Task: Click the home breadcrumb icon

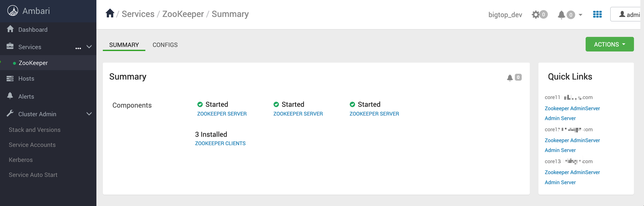Action: coord(110,14)
